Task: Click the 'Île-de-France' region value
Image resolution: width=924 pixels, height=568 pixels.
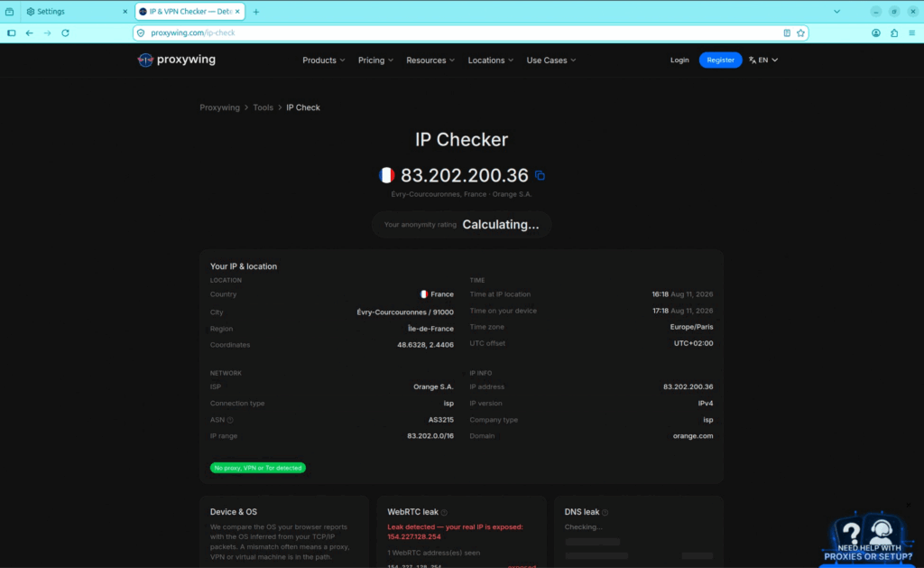Action: pos(430,329)
